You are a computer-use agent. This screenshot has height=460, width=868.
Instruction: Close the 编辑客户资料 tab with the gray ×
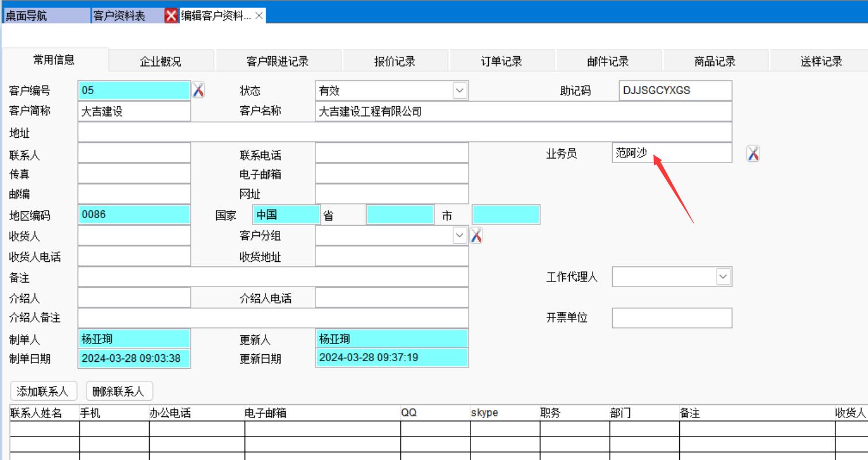(x=259, y=16)
